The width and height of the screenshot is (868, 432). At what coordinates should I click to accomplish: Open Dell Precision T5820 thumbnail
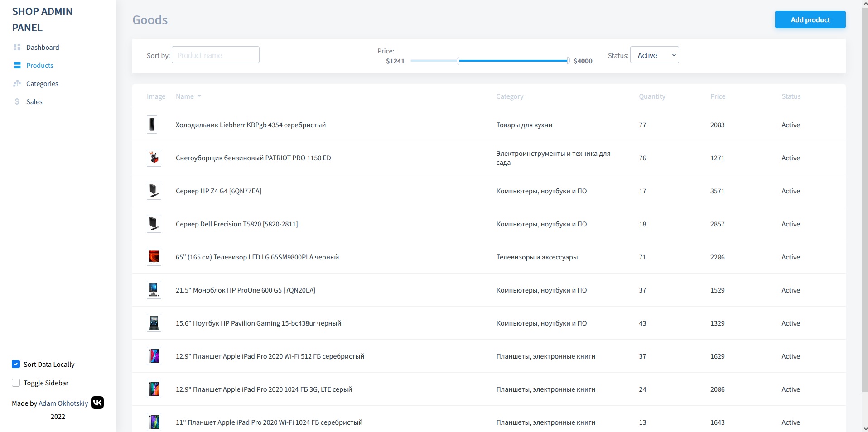(x=154, y=224)
